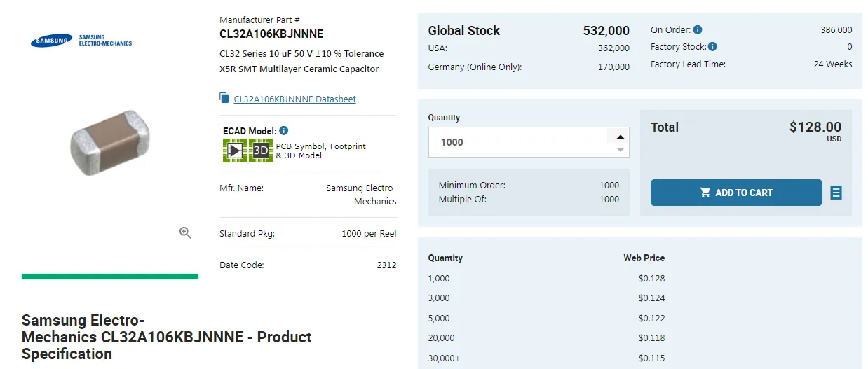Viewport: 868px width, 369px height.
Task: Open the PCB symbol ECAD icon
Action: [235, 151]
